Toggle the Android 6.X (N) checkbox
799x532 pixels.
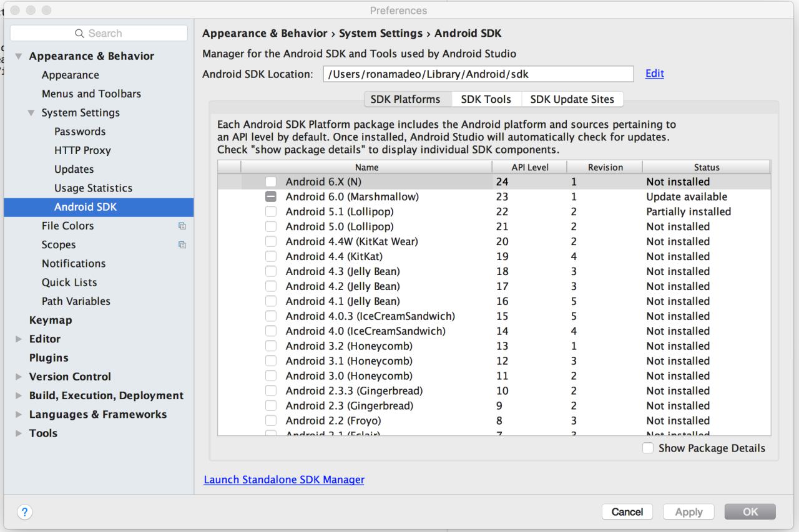coord(271,181)
